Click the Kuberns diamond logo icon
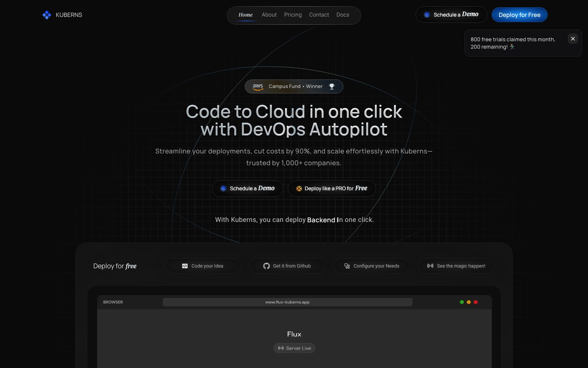The height and width of the screenshot is (368, 588). click(x=47, y=15)
